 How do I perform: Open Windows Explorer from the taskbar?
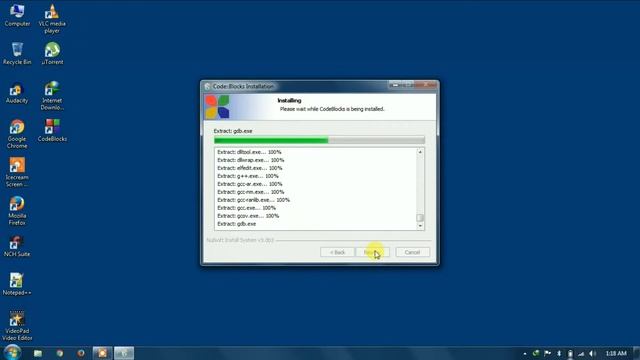(38, 353)
